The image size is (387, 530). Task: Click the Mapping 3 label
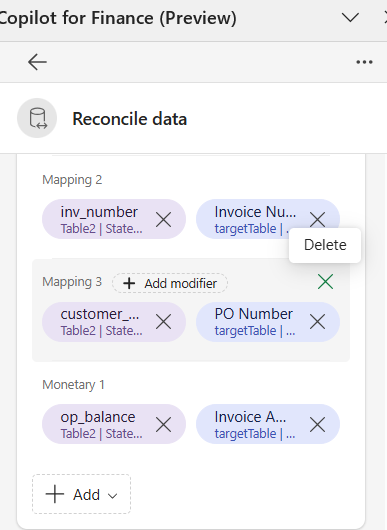pyautogui.click(x=72, y=282)
